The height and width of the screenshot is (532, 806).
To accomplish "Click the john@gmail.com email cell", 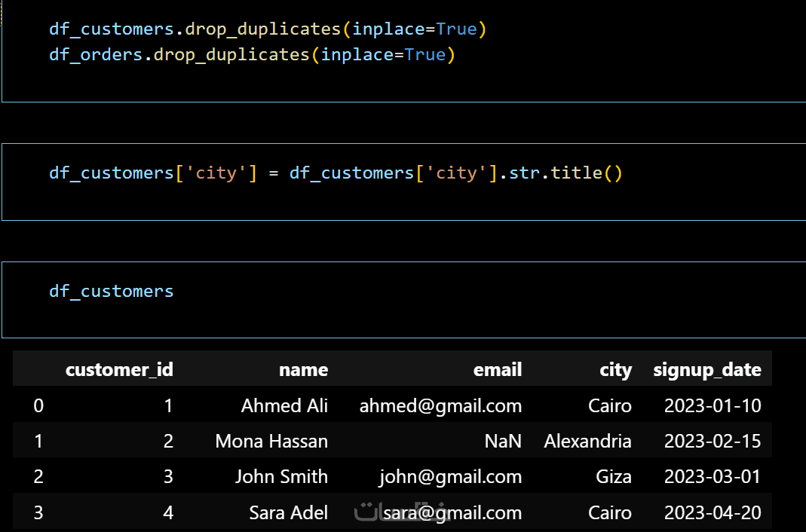I will (x=451, y=477).
